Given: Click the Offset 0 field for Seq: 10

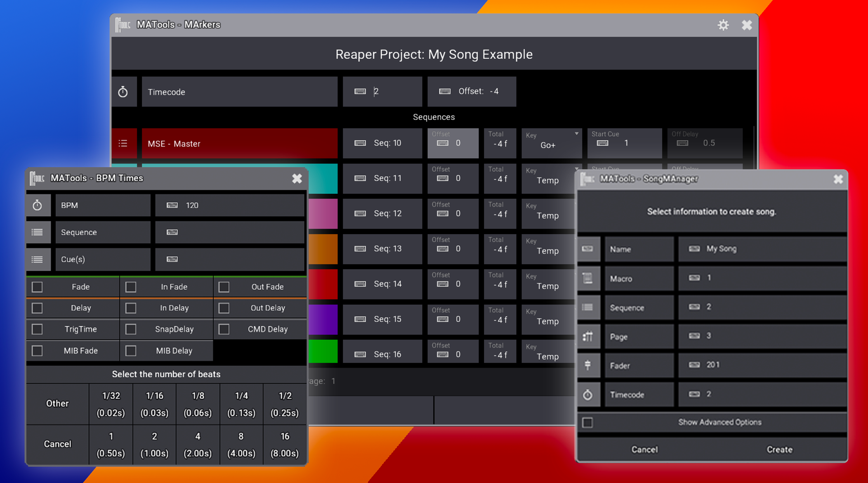Looking at the screenshot, I should pos(453,143).
